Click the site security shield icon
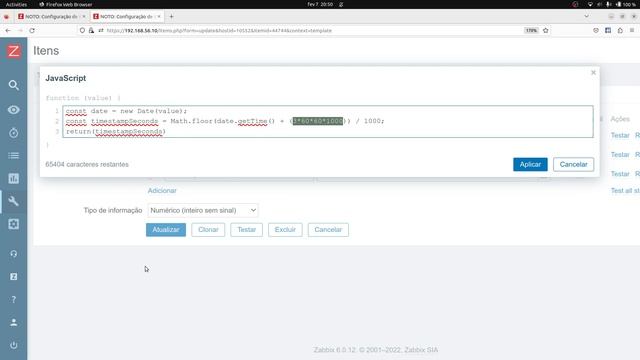Screen dimensions: 640x360 point(82,31)
